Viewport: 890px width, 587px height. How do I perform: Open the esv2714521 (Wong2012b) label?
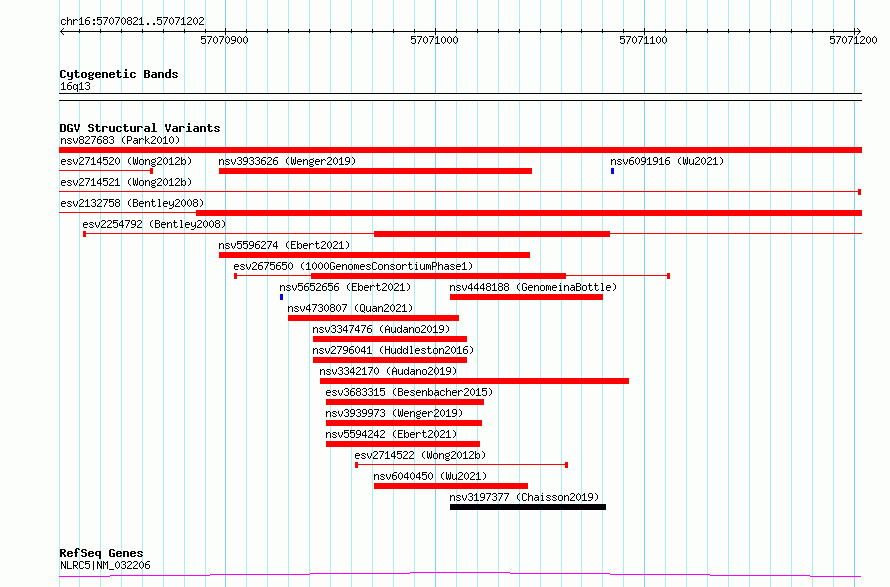click(126, 182)
